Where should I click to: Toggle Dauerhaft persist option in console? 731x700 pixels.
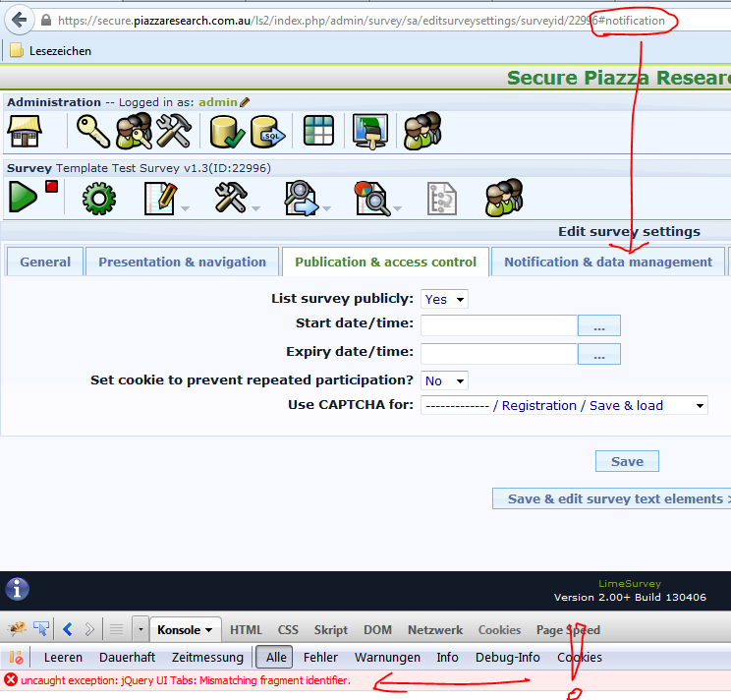127,657
